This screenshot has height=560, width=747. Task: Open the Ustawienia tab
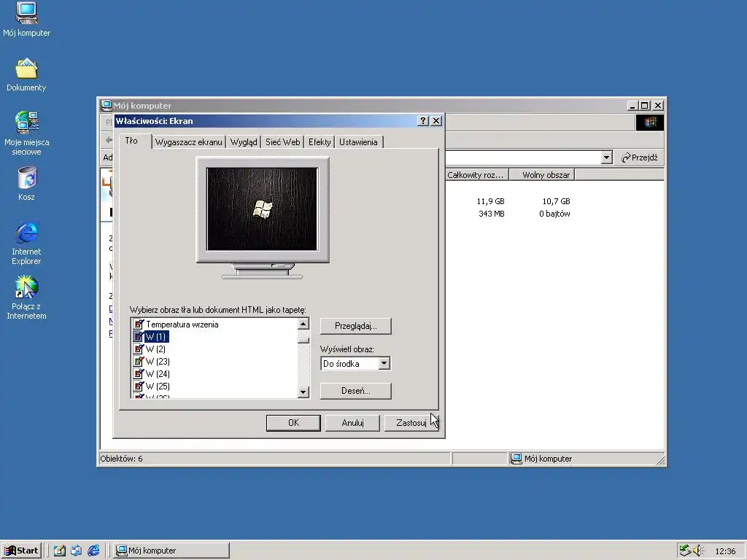tap(358, 142)
